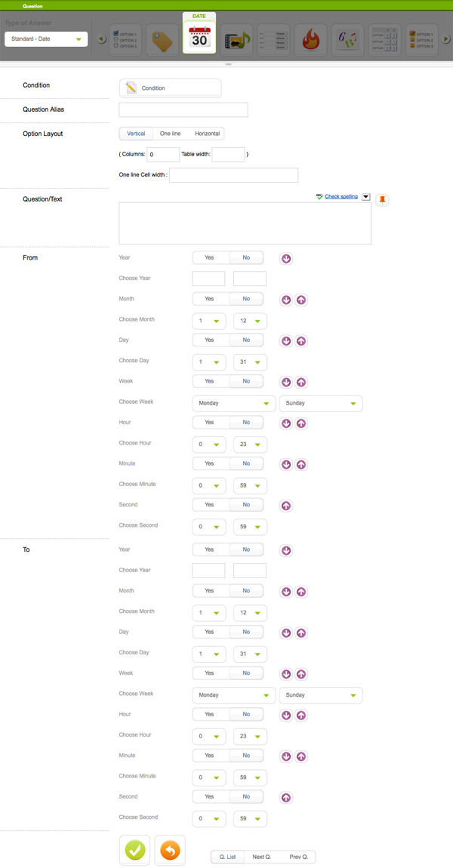
Task: Click the green checkmark save button
Action: (134, 850)
